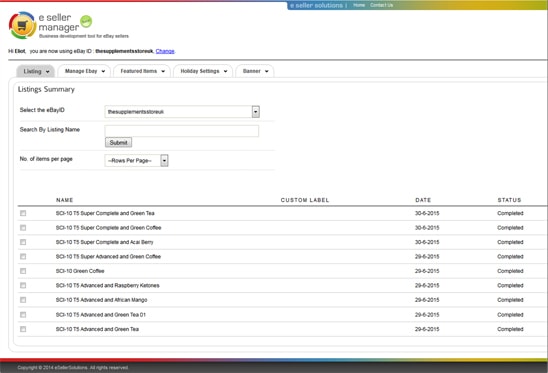This screenshot has height=373, width=548.
Task: Tick checkbox for SCI-10 Green Coffee row
Action: 23,271
